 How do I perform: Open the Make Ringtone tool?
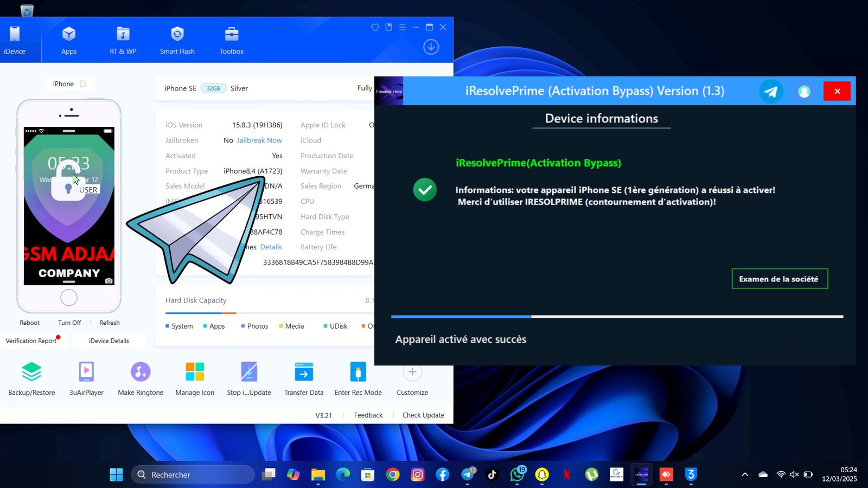pos(141,378)
